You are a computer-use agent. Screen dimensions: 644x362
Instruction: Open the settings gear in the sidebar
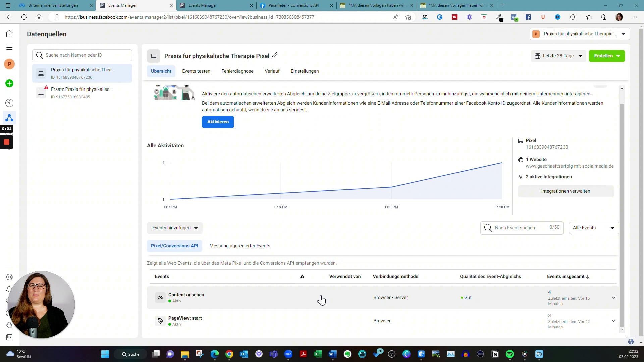9,277
